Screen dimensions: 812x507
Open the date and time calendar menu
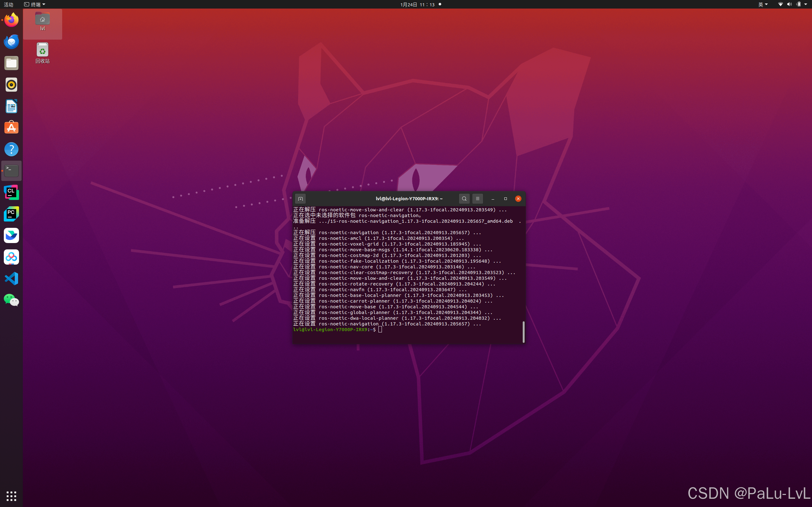(x=417, y=4)
